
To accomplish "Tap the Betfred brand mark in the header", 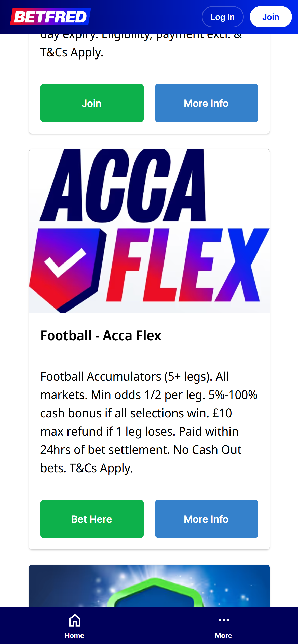I will [51, 17].
